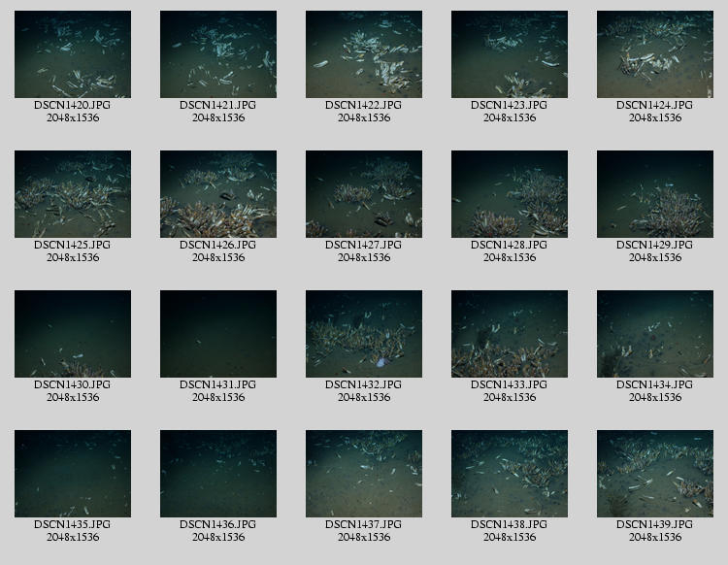Image resolution: width=728 pixels, height=565 pixels.
Task: Click the DSCN1431.JPG filename label
Action: (217, 384)
